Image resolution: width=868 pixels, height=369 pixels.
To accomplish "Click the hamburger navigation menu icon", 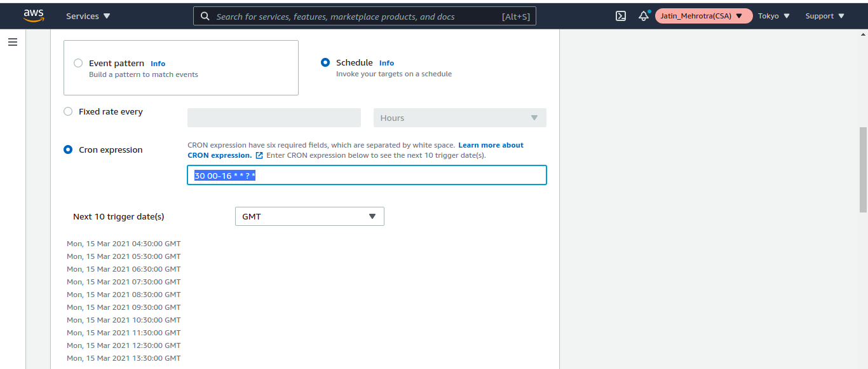I will click(x=12, y=41).
